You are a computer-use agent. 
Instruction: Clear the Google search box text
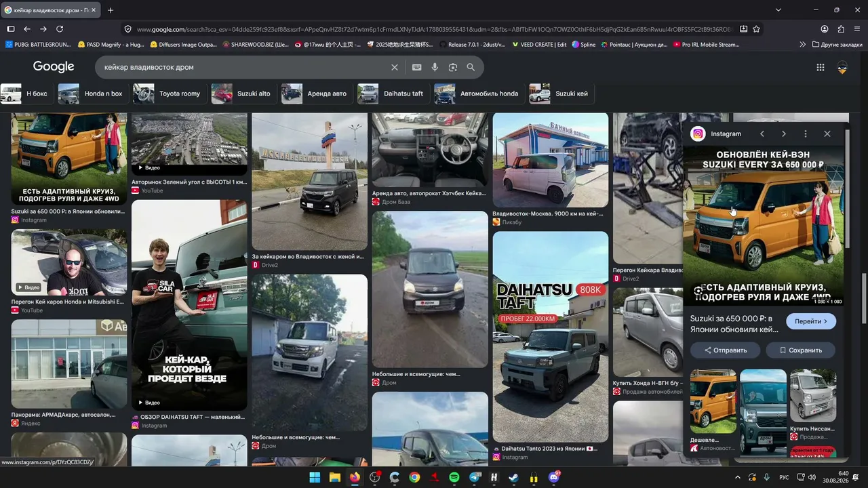(x=395, y=67)
